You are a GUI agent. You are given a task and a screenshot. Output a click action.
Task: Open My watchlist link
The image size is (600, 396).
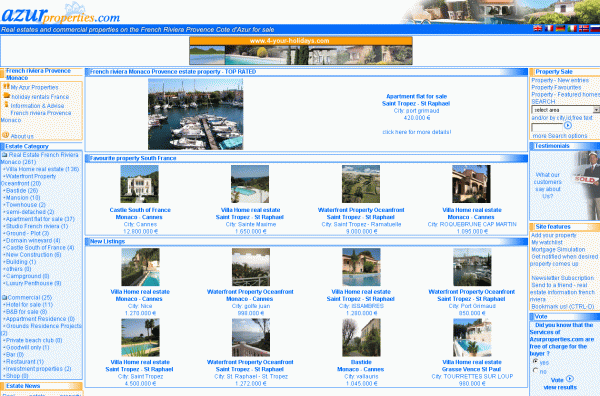(x=547, y=242)
